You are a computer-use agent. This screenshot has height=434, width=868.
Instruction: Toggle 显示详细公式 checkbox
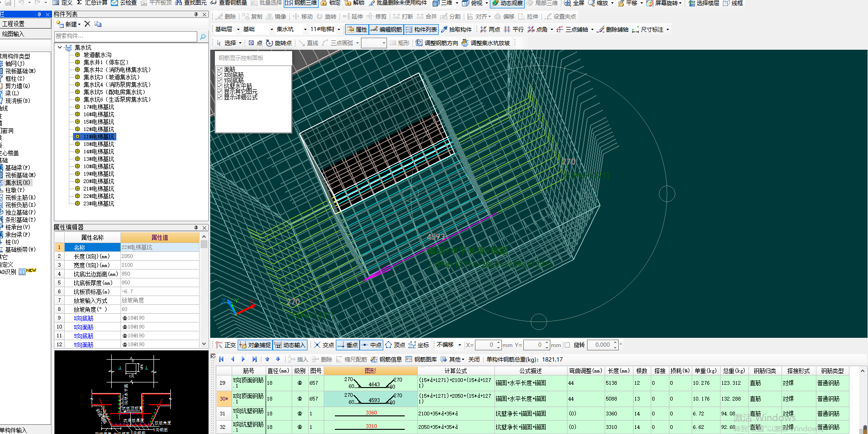click(x=220, y=98)
